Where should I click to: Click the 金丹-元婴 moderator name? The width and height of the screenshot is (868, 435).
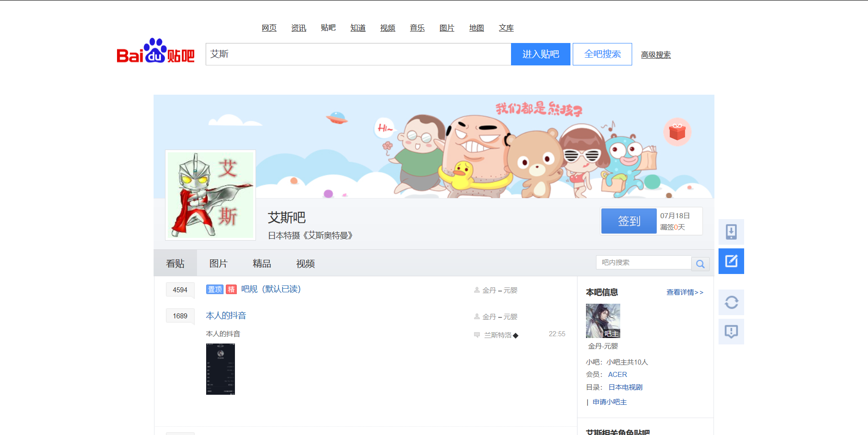click(x=603, y=346)
